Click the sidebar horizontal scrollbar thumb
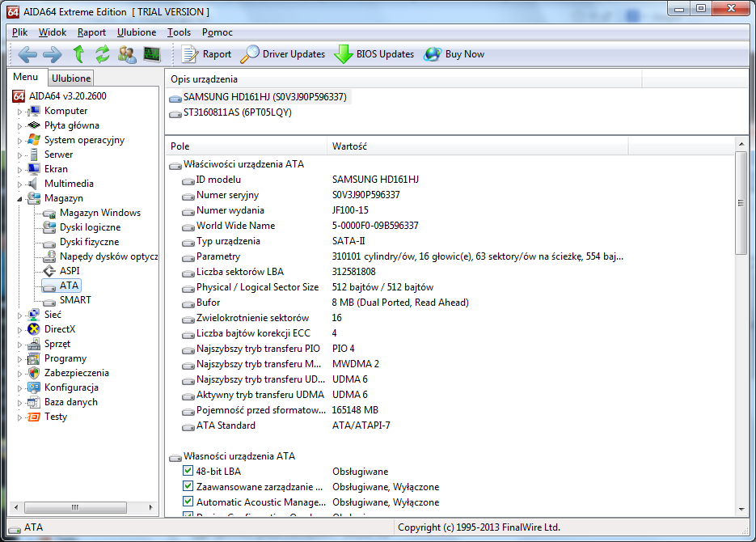The width and height of the screenshot is (756, 542). (x=75, y=507)
